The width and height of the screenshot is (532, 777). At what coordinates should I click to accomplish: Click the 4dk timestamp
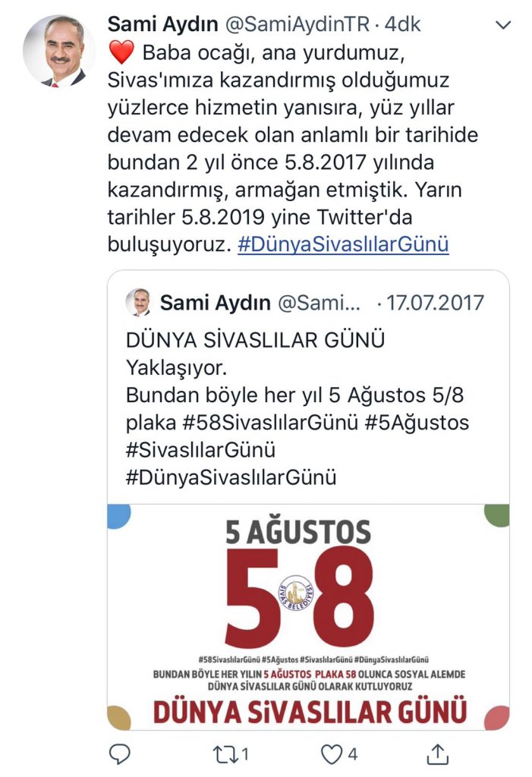402,24
